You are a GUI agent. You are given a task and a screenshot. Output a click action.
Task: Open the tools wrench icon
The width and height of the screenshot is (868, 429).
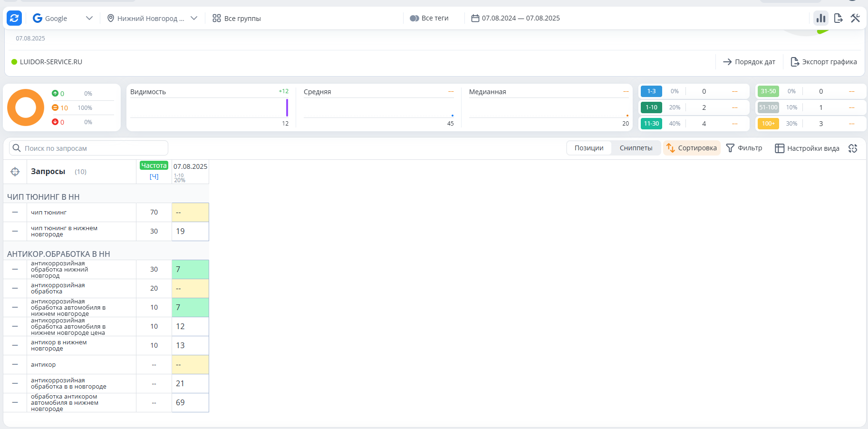pos(855,18)
